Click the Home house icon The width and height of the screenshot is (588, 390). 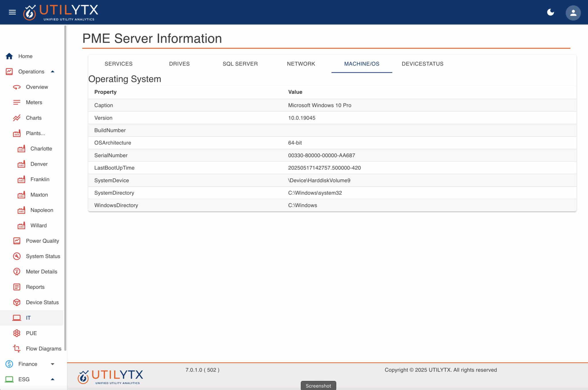(9, 56)
